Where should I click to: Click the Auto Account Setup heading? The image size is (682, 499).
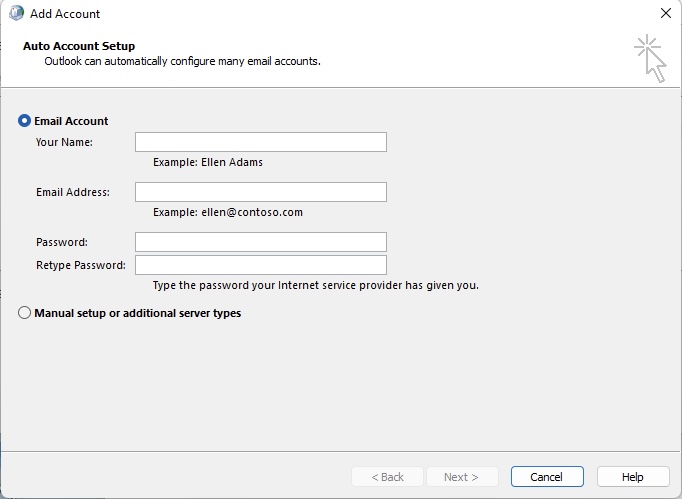[79, 46]
